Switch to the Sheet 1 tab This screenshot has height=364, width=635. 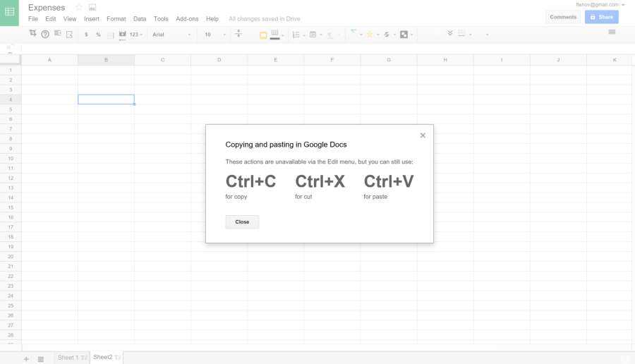tap(72, 358)
